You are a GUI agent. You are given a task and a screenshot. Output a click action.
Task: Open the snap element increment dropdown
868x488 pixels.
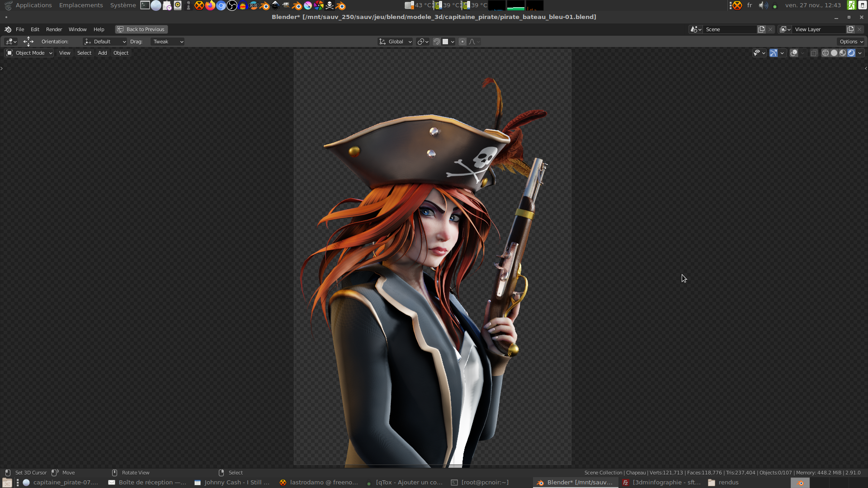448,42
